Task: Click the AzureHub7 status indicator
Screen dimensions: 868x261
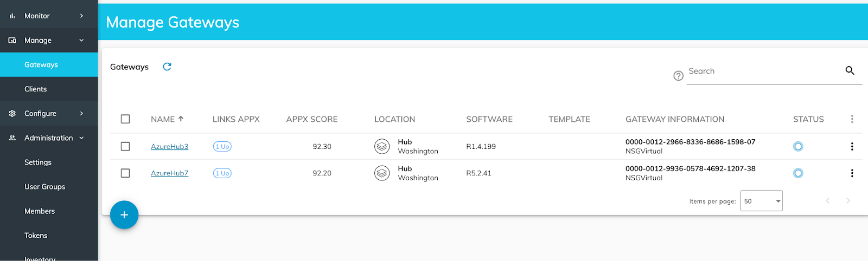Action: 798,173
